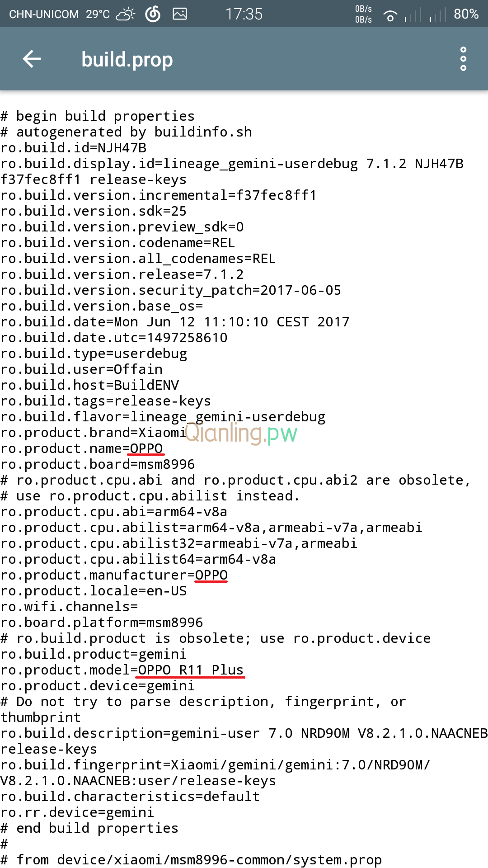The height and width of the screenshot is (868, 488).
Task: Tap the Qianling.pw watermark text
Action: [241, 433]
